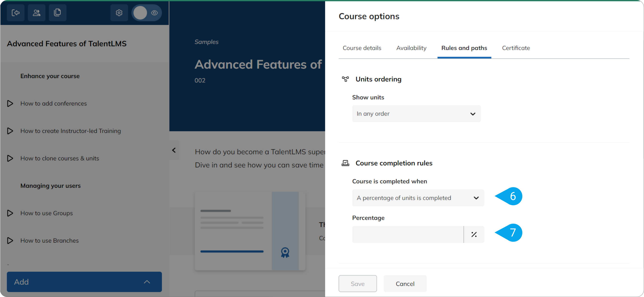Click play icon for clone courses unit
The height and width of the screenshot is (297, 644).
pyautogui.click(x=10, y=158)
